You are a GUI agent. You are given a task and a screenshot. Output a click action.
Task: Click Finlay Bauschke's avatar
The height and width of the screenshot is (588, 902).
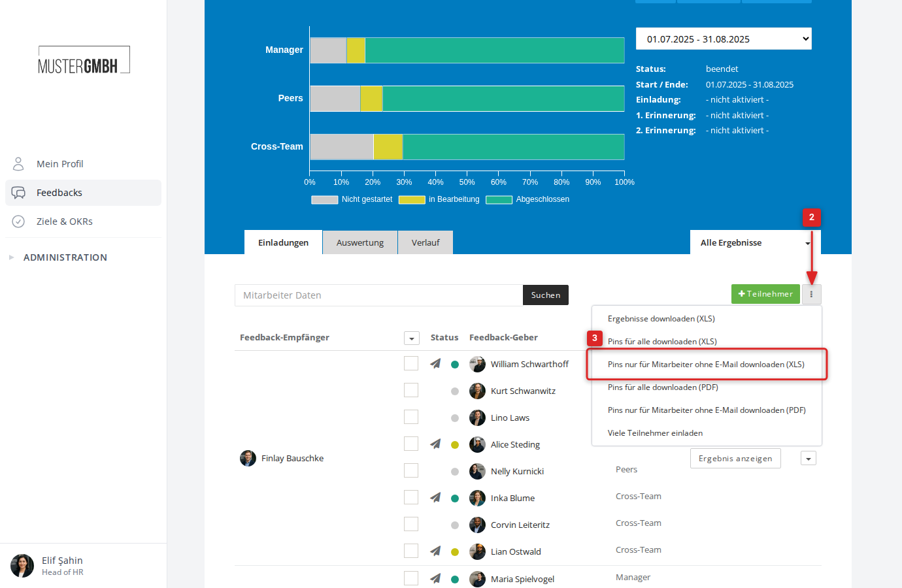(x=248, y=458)
